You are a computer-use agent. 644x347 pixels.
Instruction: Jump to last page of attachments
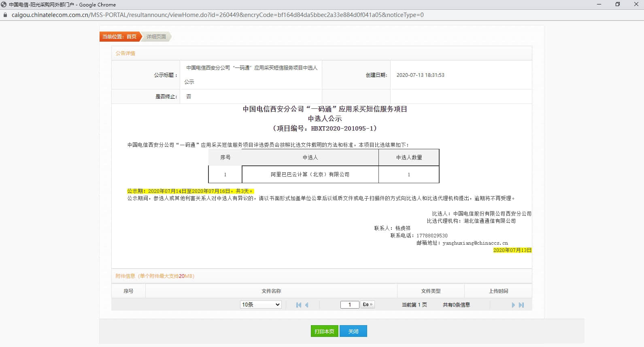click(521, 305)
